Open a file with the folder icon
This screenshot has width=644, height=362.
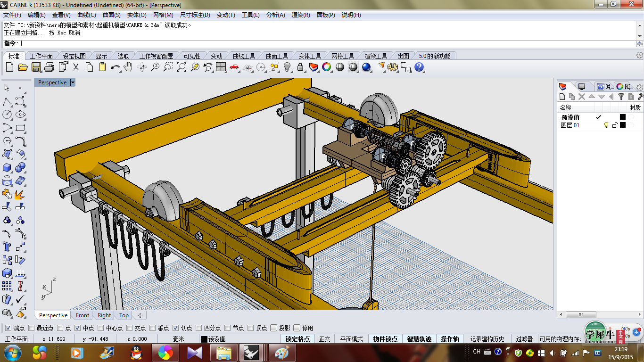23,67
